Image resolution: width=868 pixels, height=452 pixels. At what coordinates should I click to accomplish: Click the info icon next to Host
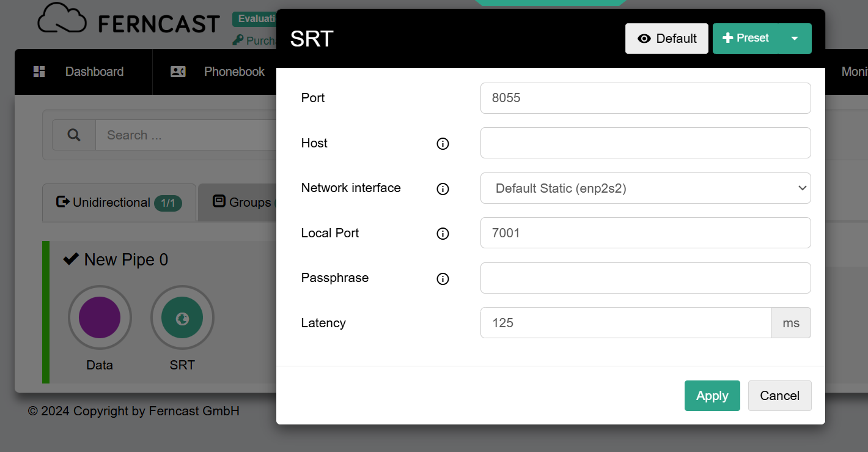tap(443, 144)
